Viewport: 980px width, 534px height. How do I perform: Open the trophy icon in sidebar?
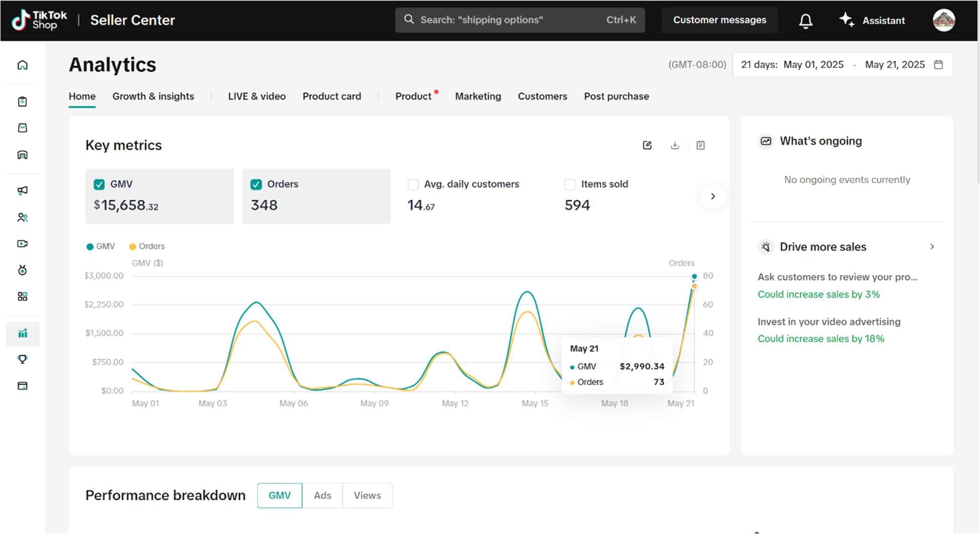(x=23, y=360)
